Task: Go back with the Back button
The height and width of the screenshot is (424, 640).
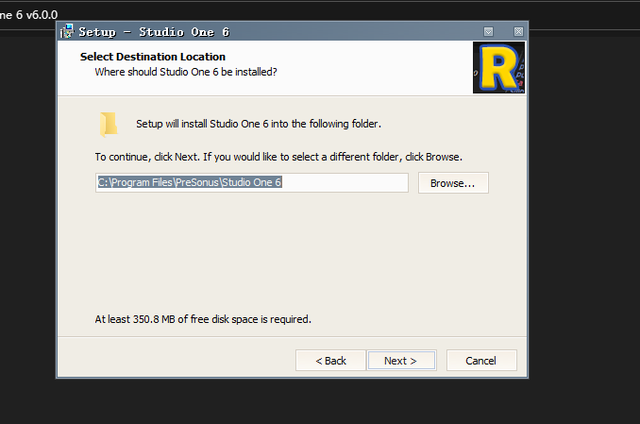Action: click(x=331, y=360)
